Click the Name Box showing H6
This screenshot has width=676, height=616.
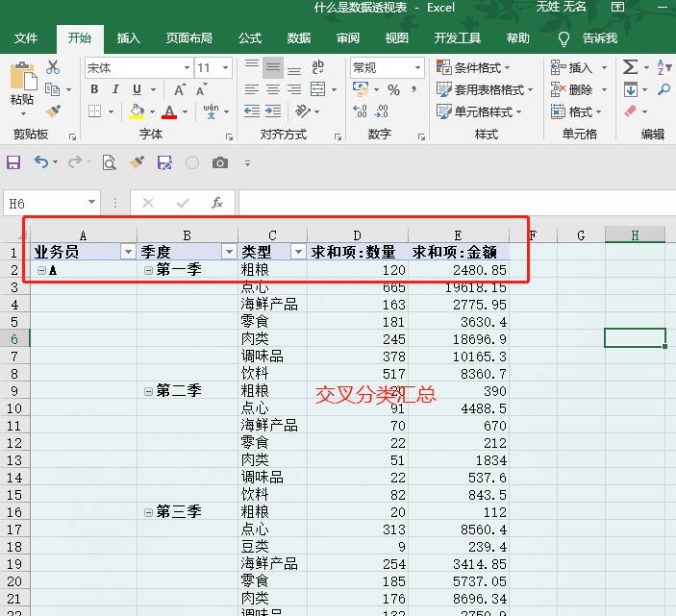(x=52, y=203)
